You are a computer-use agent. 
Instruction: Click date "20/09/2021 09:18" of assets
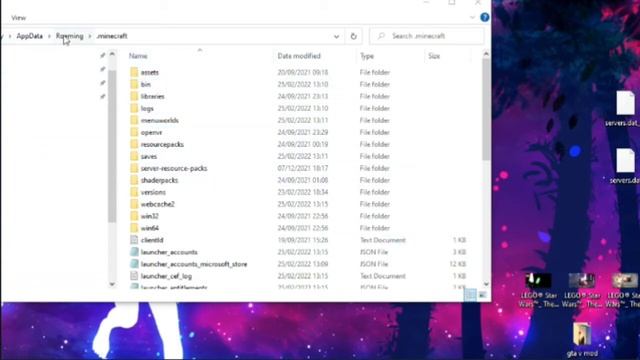click(x=303, y=72)
